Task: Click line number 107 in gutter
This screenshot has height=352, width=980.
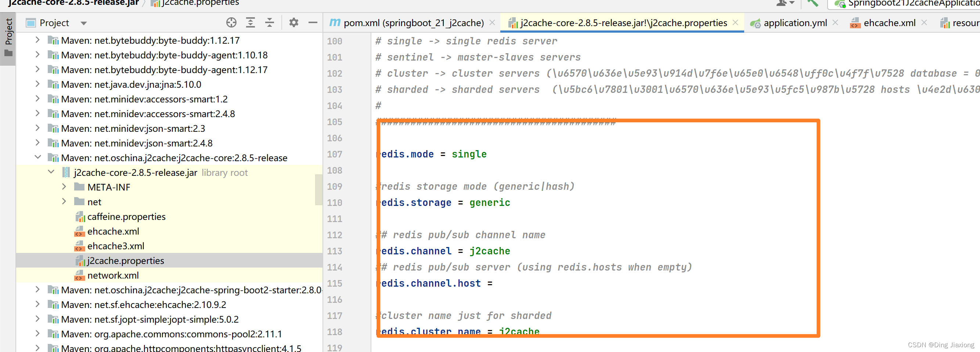Action: pyautogui.click(x=334, y=154)
